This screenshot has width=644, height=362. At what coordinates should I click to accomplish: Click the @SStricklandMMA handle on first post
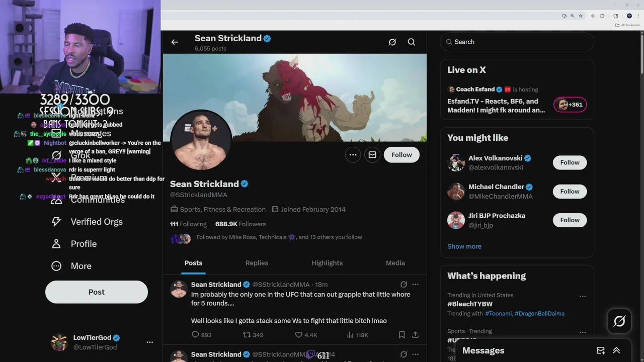point(281,285)
